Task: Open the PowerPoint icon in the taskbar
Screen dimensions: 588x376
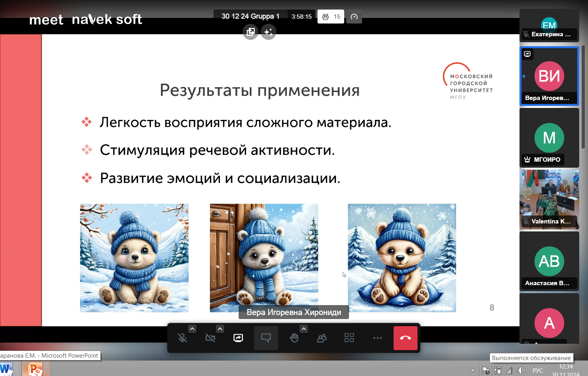Action: pyautogui.click(x=35, y=369)
